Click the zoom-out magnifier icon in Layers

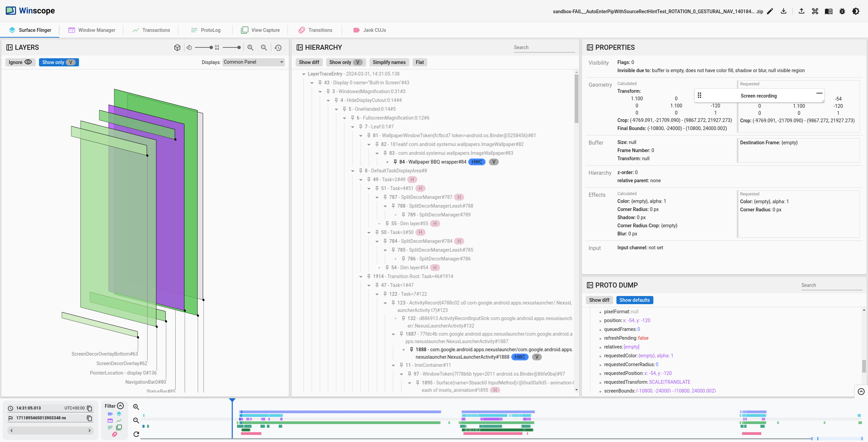click(x=263, y=47)
